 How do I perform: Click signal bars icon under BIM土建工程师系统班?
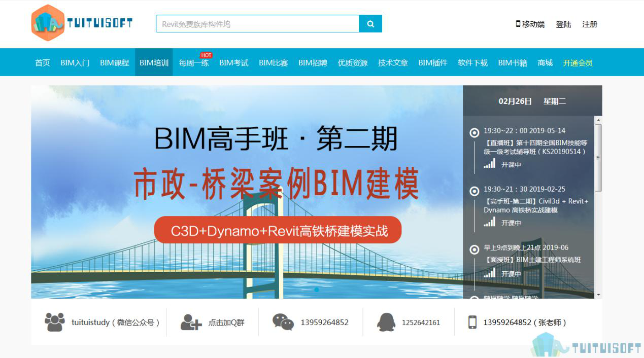coord(489,273)
